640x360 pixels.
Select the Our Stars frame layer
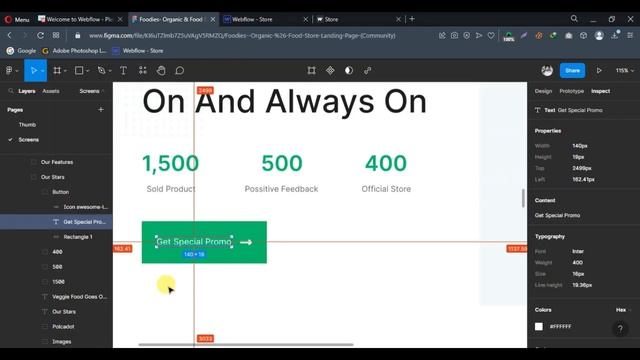click(52, 177)
